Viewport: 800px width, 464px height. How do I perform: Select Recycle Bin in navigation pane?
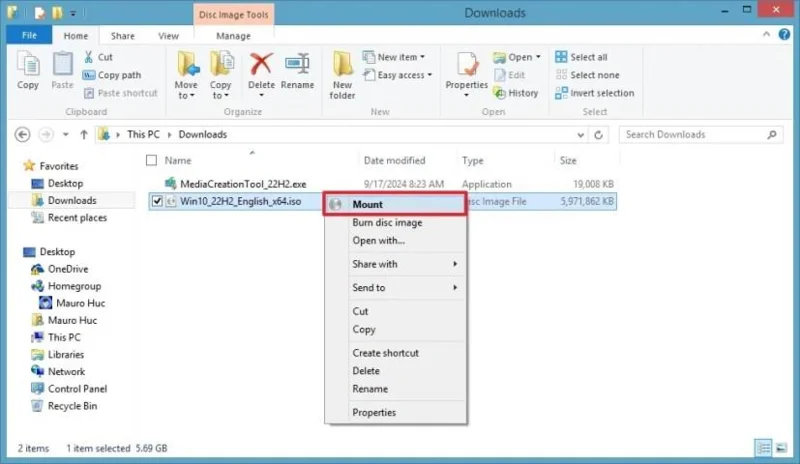[72, 406]
